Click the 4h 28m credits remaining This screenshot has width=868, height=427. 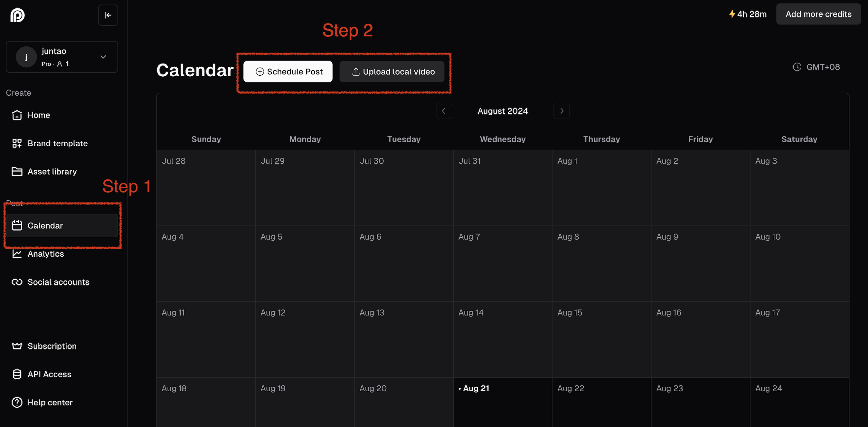[752, 14]
